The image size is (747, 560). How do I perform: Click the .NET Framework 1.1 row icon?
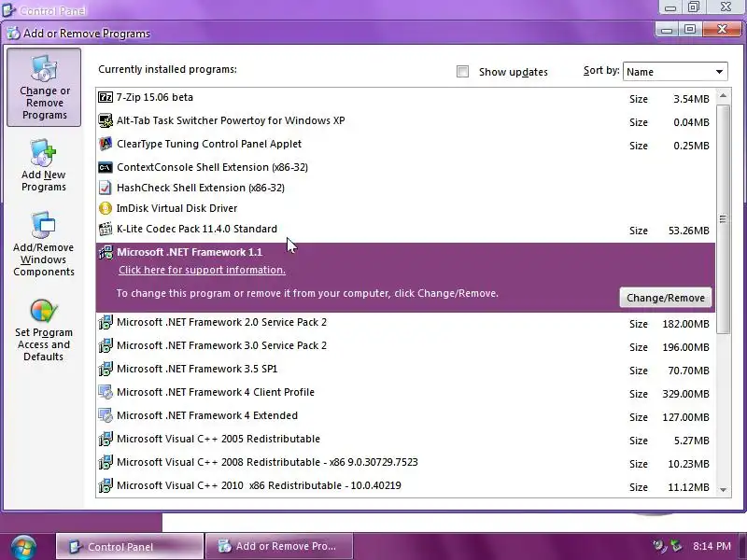(106, 252)
